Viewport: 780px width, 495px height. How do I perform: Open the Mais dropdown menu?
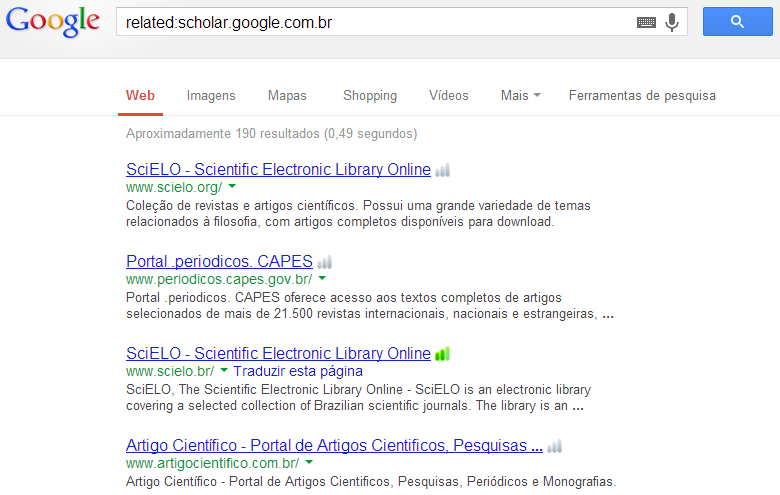click(520, 96)
